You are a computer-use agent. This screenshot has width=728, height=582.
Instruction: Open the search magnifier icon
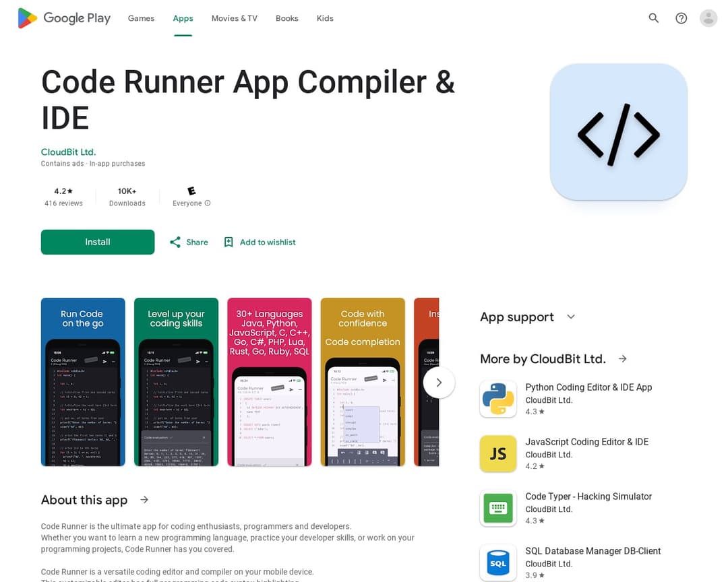pyautogui.click(x=653, y=18)
